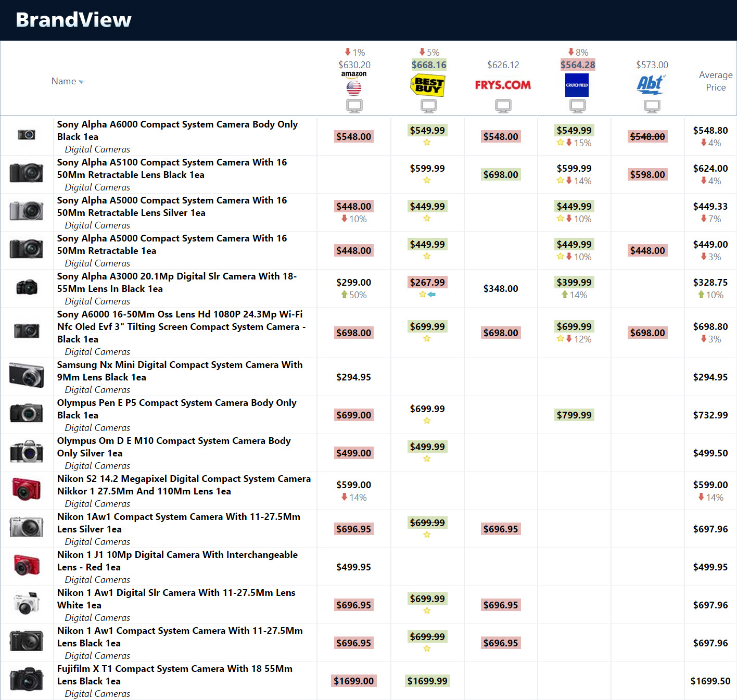This screenshot has width=737, height=700.
Task: Click Best Buy $1699.99 Fujifilm price
Action: (x=427, y=681)
